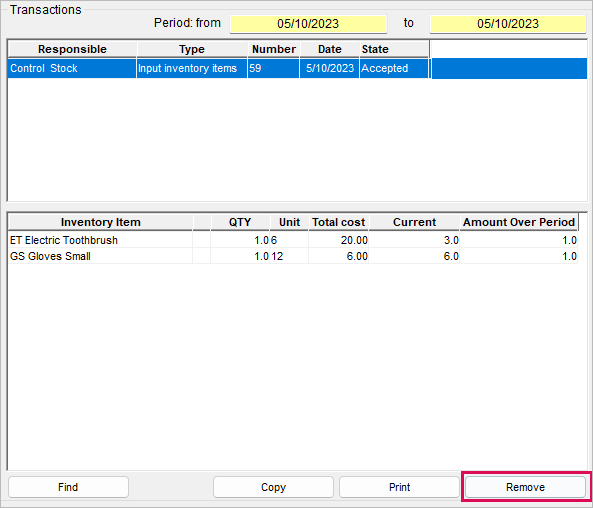This screenshot has height=508, width=593.
Task: Edit the Period from date field
Action: tap(308, 24)
